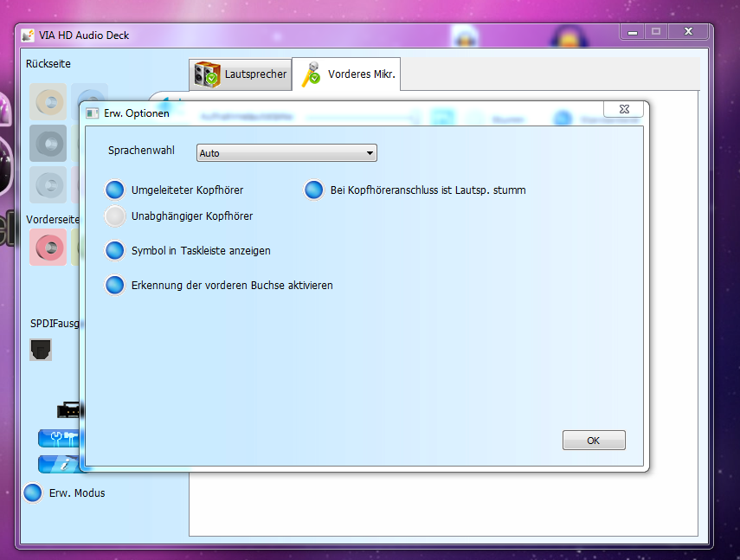Click the Sprachenwahl label

coord(141,151)
